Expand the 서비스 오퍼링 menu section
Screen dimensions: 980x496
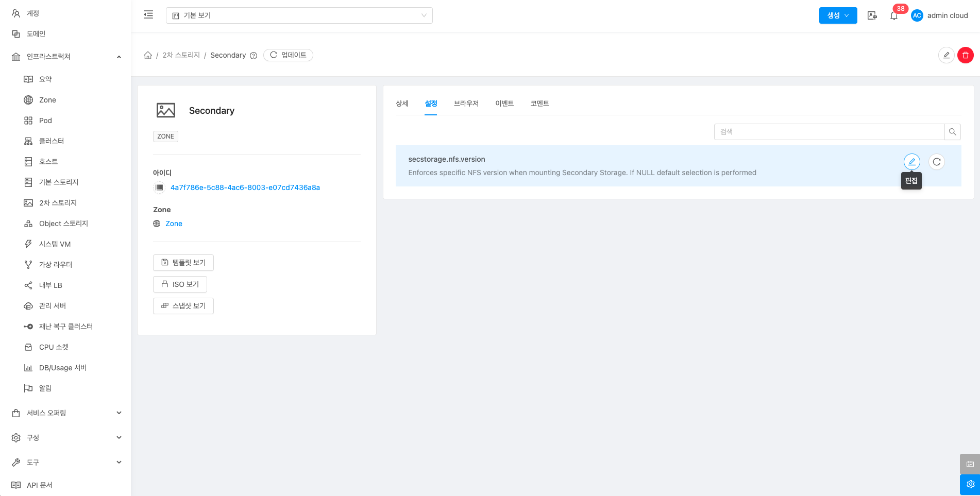[66, 413]
